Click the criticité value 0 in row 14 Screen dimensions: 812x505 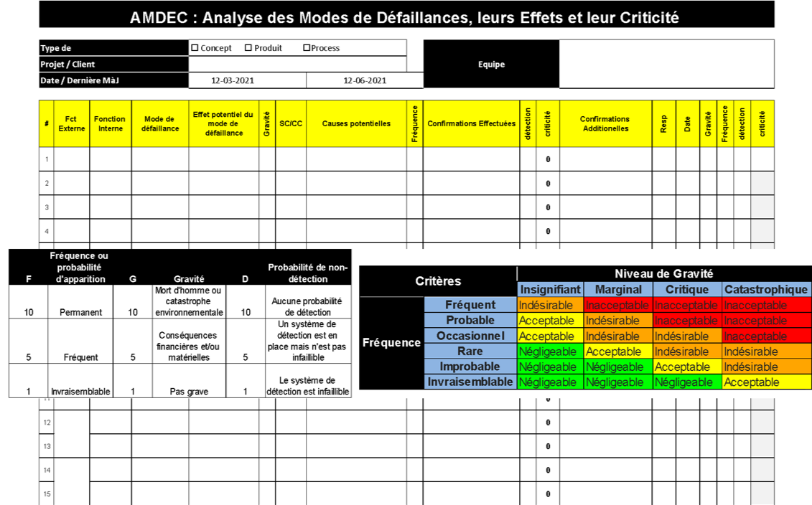(x=548, y=470)
